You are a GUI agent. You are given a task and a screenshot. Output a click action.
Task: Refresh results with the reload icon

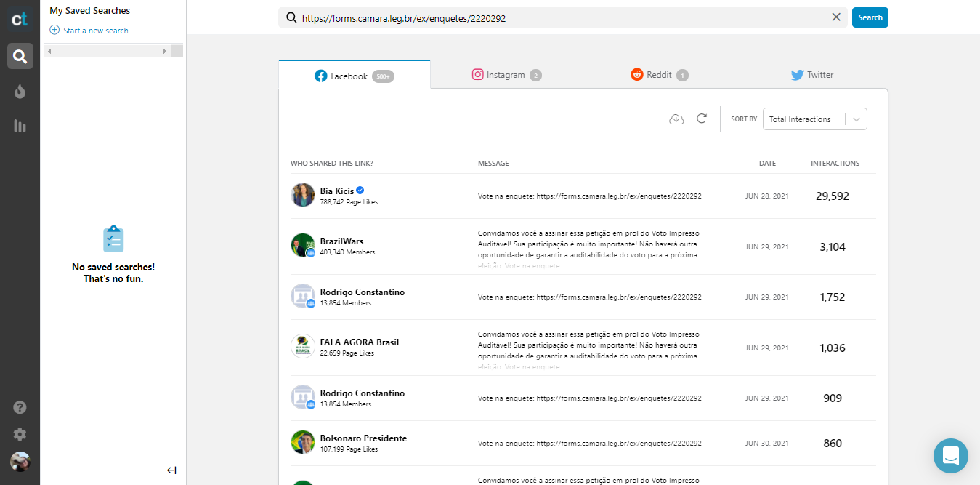[x=702, y=119]
